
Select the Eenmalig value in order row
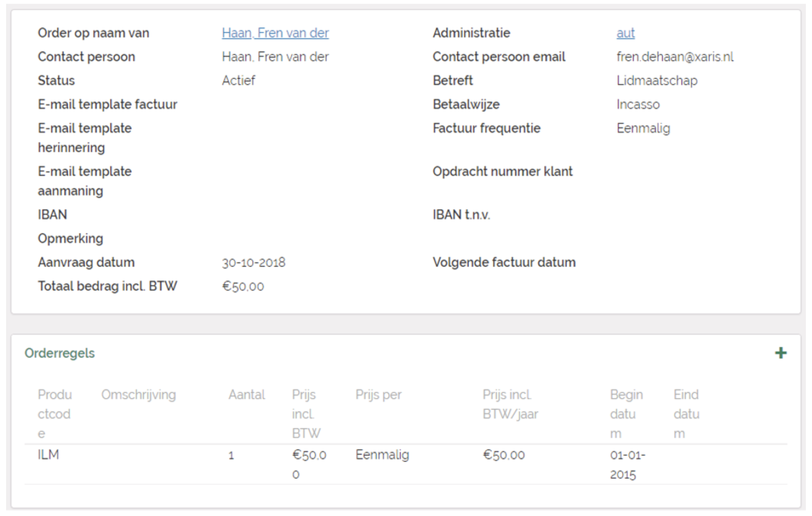pyautogui.click(x=382, y=454)
